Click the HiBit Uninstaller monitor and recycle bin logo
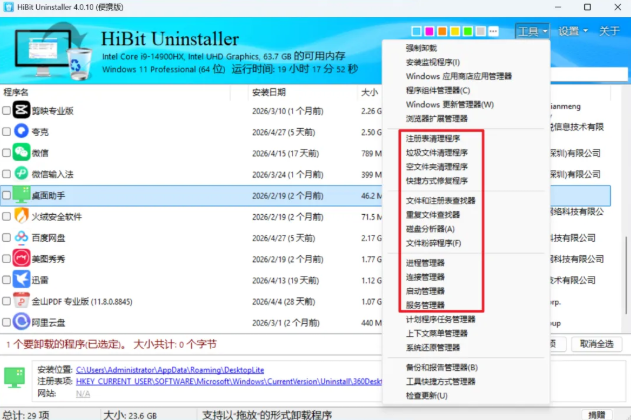This screenshot has width=631, height=420. 53,50
